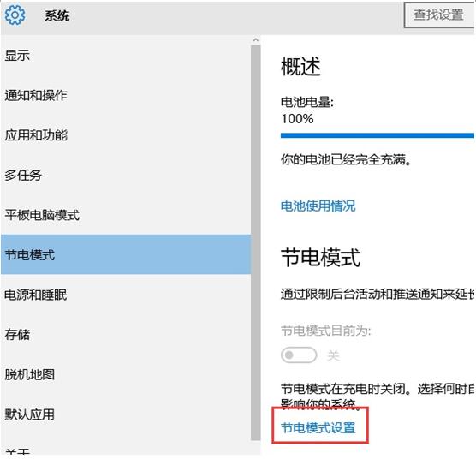Select 应用和功能 in sidebar

(x=125, y=135)
